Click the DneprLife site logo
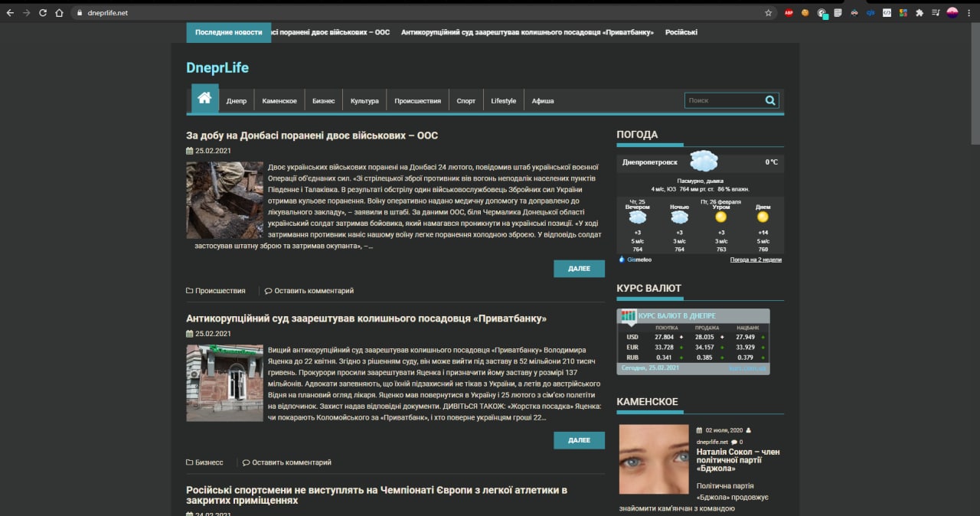The image size is (980, 516). 217,67
